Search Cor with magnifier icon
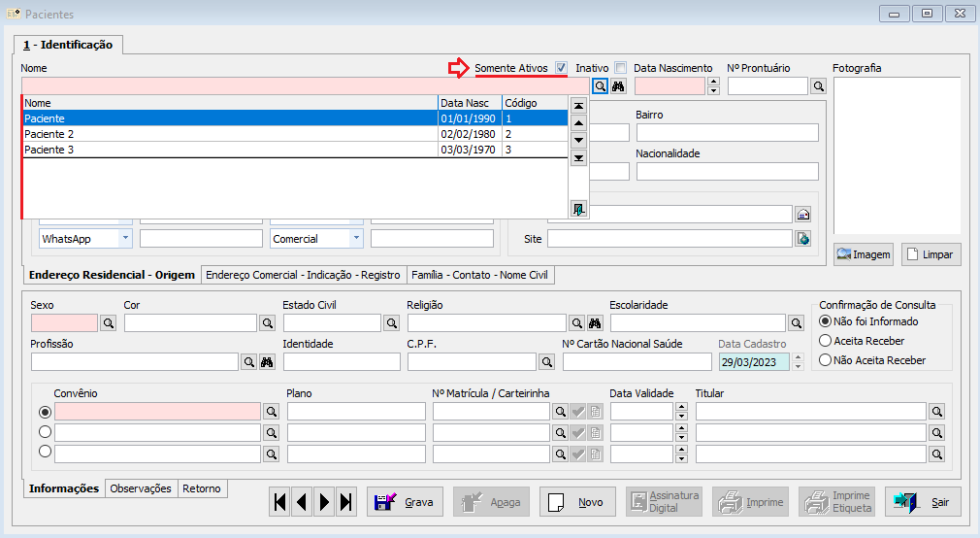 tap(268, 322)
